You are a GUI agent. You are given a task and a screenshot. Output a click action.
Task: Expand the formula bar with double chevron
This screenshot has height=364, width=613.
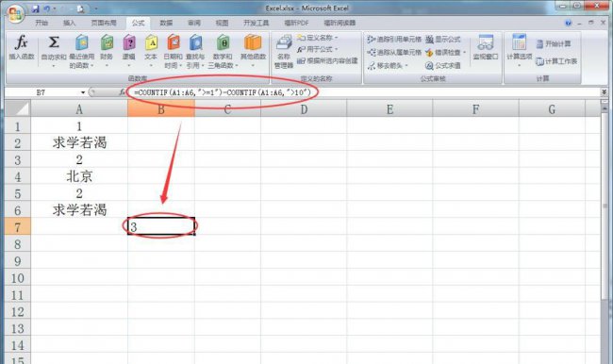[604, 92]
